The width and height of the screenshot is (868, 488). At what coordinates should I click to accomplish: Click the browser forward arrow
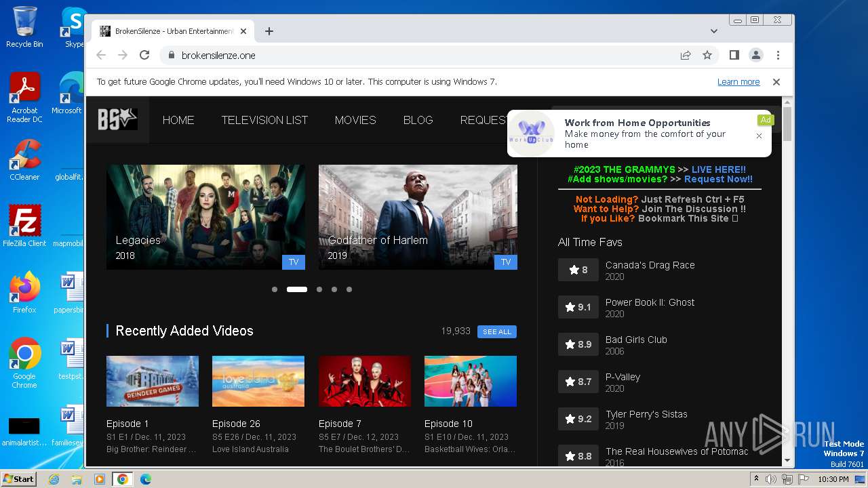(123, 55)
